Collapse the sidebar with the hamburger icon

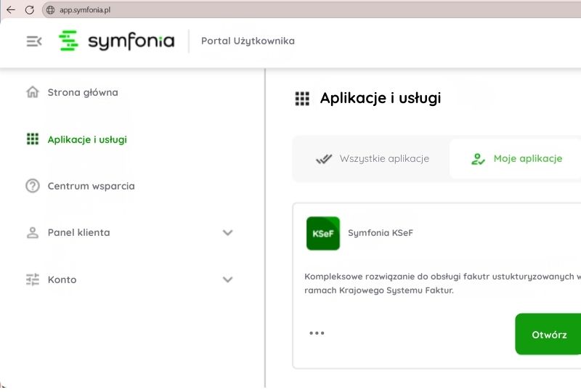[34, 41]
